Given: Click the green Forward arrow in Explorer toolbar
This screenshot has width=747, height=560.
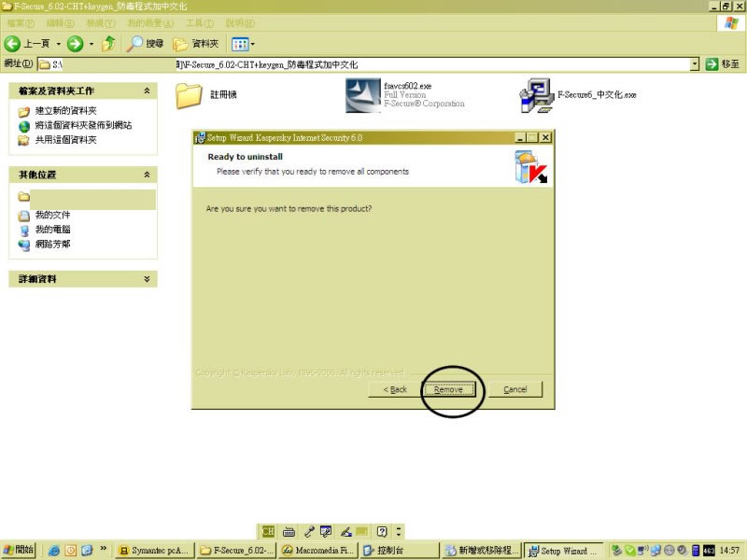Looking at the screenshot, I should point(75,44).
